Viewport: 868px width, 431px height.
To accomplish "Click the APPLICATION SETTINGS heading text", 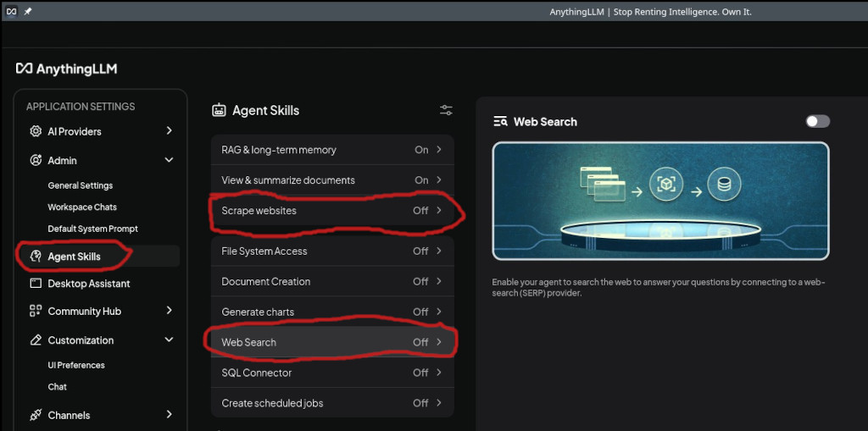I will 81,106.
